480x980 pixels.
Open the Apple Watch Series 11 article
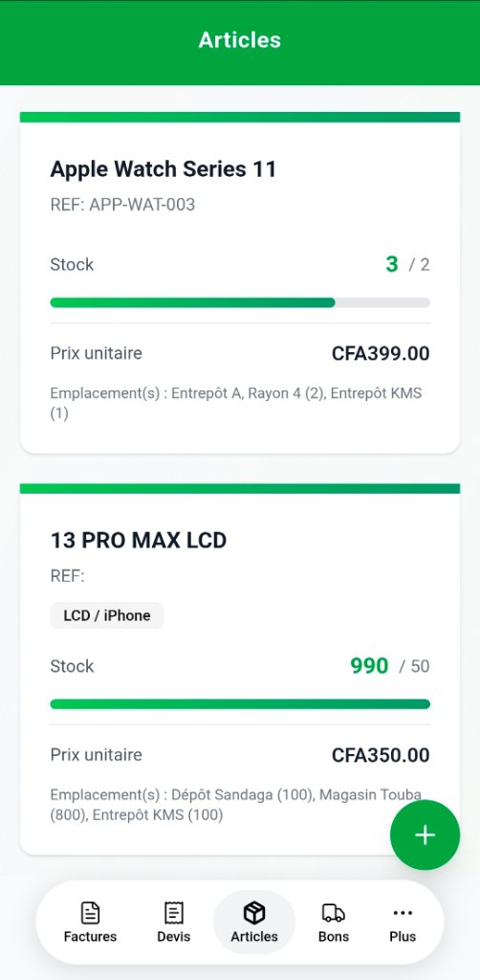coord(240,283)
